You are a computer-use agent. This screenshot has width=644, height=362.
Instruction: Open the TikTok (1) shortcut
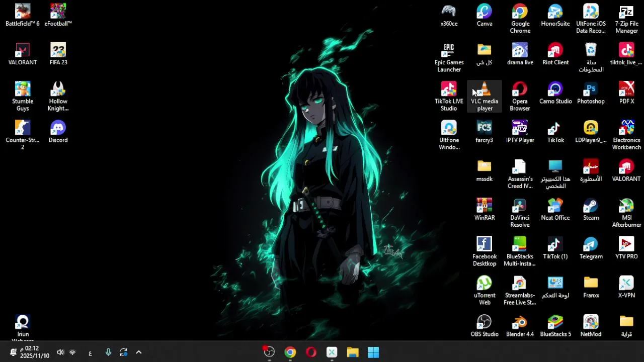555,247
